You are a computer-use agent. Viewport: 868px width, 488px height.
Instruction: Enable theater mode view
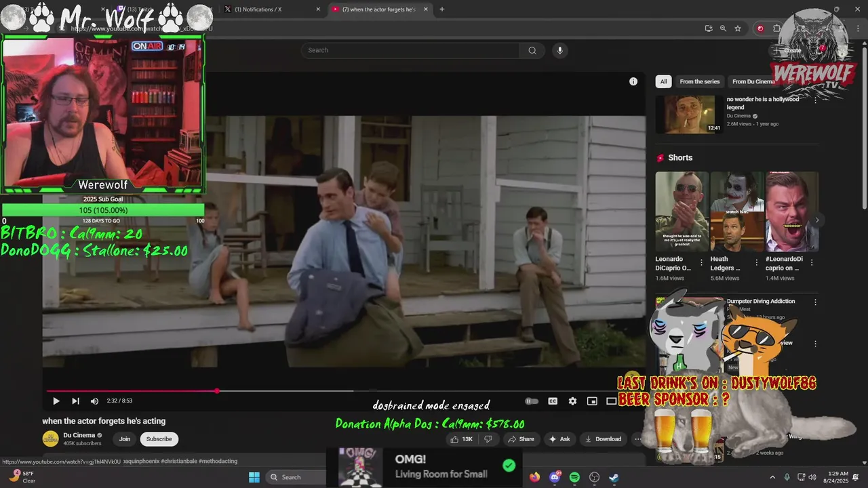(x=611, y=401)
